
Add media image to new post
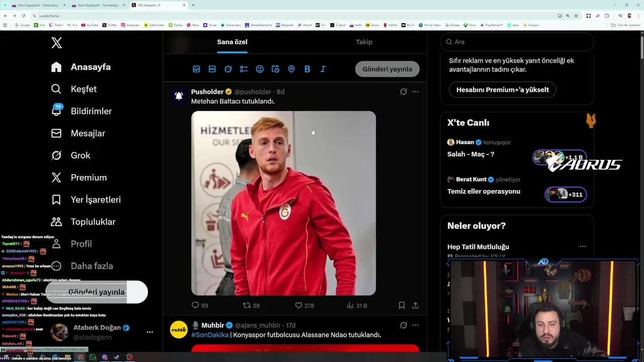point(196,69)
